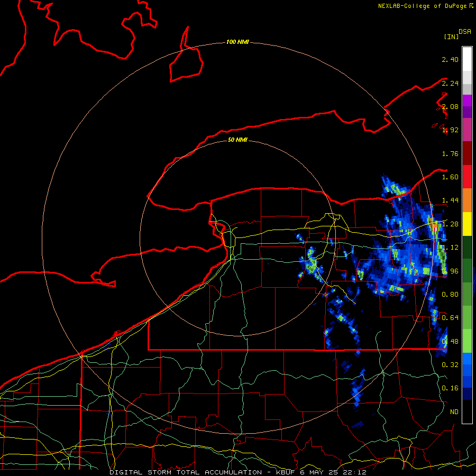
Task: Click the 1.60 legend value
Action: (450, 177)
